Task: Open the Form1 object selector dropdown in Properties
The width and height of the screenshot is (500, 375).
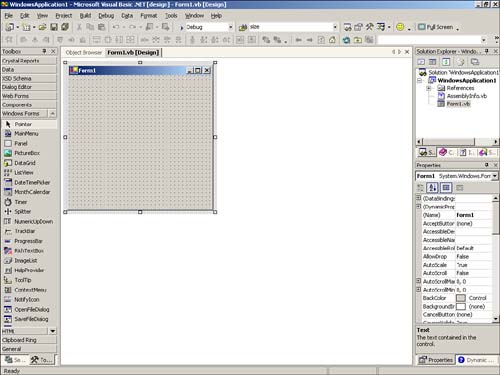Action: tap(495, 176)
